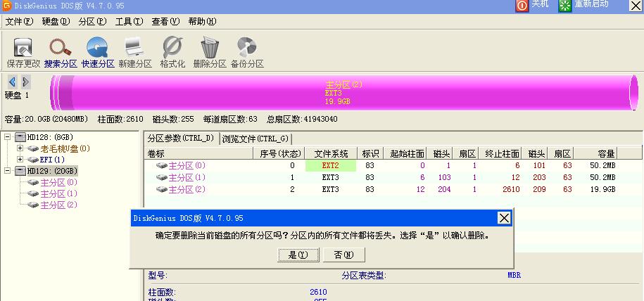The height and width of the screenshot is (301, 644).
Task: Click the 主分区(2) row name in the table
Action: (187, 189)
